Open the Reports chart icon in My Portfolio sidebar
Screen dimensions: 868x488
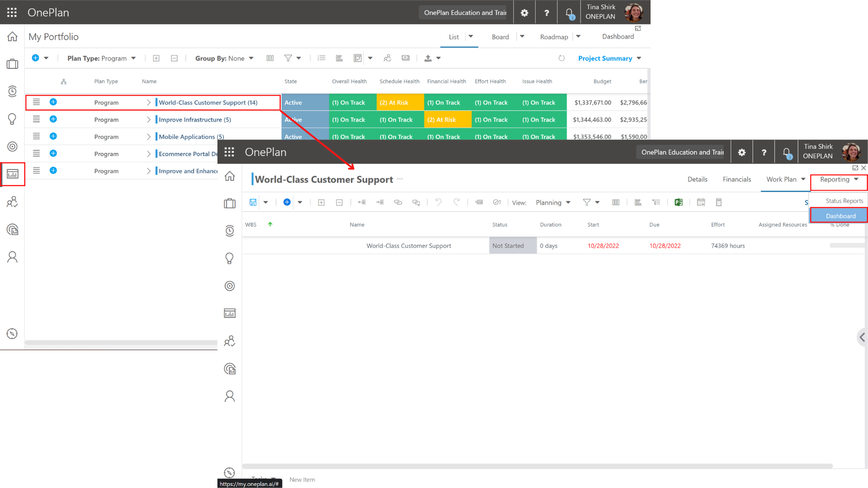(x=13, y=174)
